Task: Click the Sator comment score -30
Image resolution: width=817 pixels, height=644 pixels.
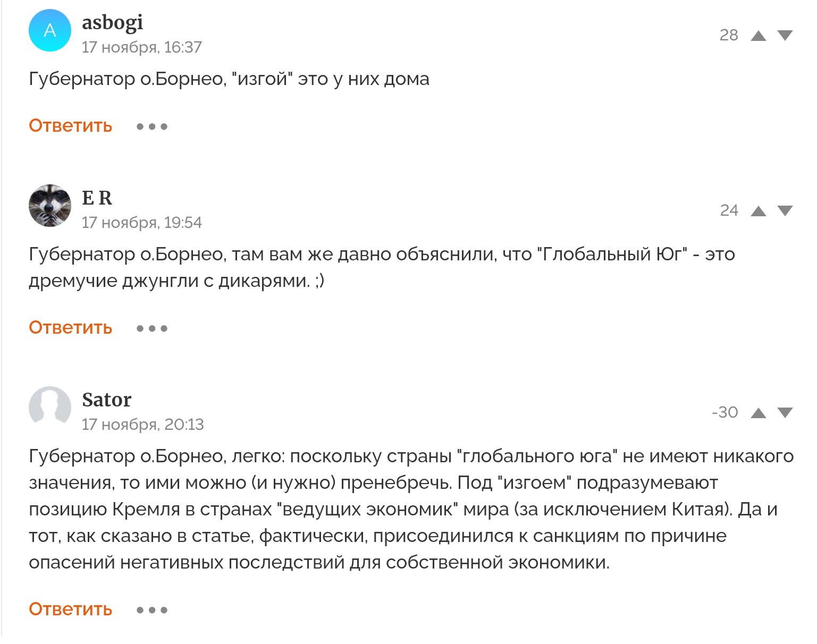Action: (x=725, y=412)
